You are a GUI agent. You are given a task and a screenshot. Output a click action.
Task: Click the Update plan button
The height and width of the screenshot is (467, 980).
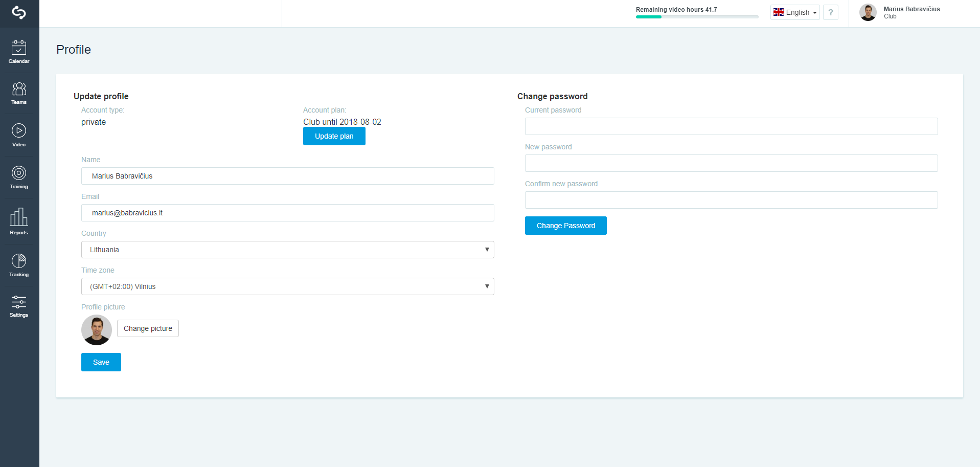pyautogui.click(x=334, y=136)
